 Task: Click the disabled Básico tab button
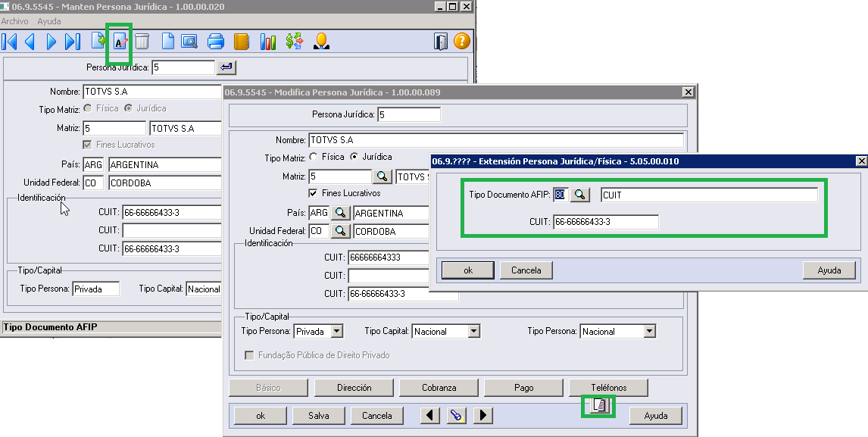pyautogui.click(x=268, y=388)
